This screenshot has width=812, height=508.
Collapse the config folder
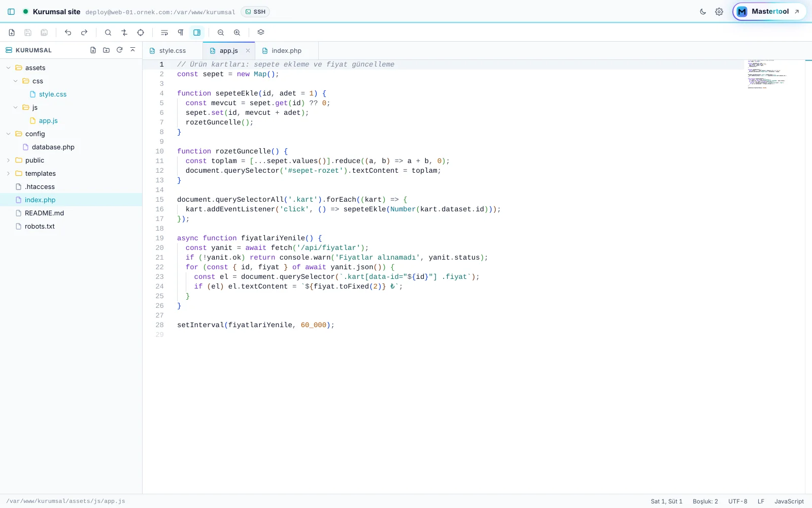tap(9, 134)
